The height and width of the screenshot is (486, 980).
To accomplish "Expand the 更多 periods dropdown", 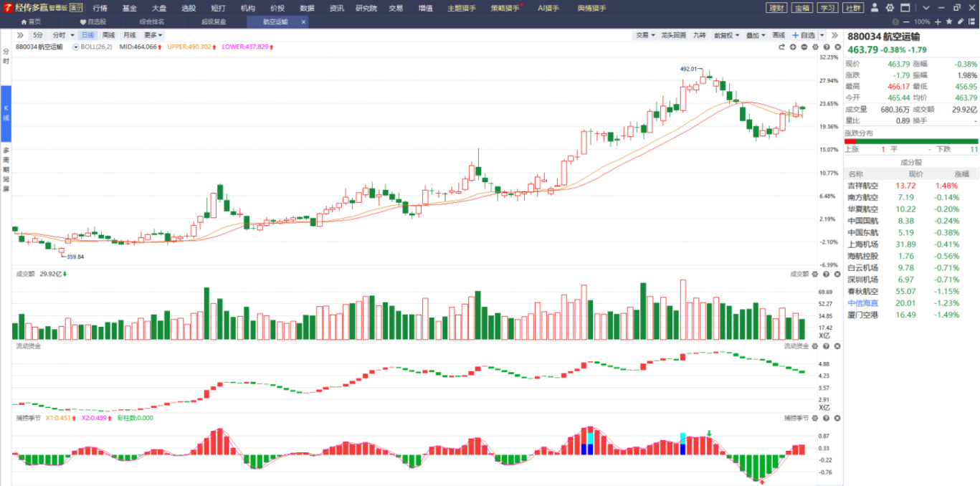I will (x=153, y=35).
